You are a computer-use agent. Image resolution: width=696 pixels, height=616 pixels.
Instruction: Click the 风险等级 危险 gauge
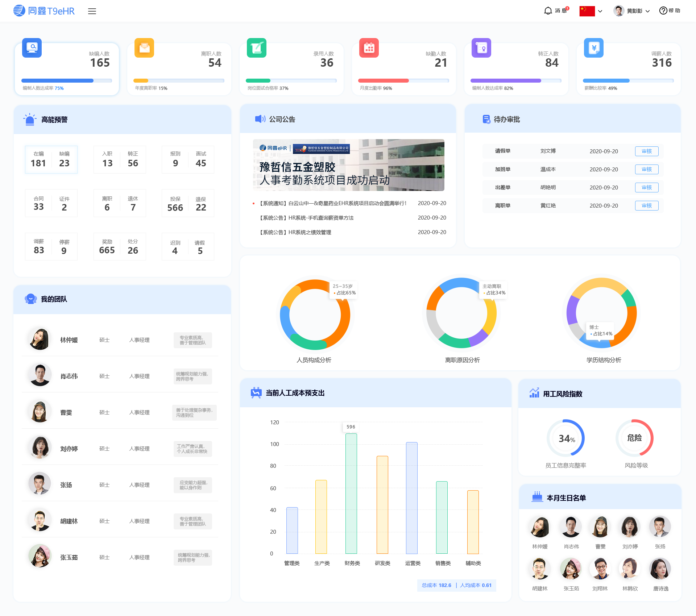pyautogui.click(x=635, y=438)
